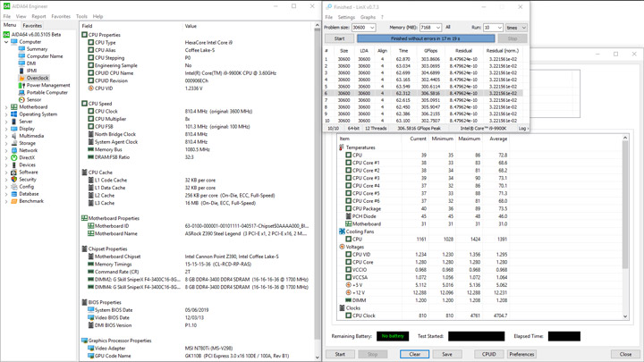644x362 pixels.
Task: Click the Multimedia icon in the tree
Action: [14, 136]
